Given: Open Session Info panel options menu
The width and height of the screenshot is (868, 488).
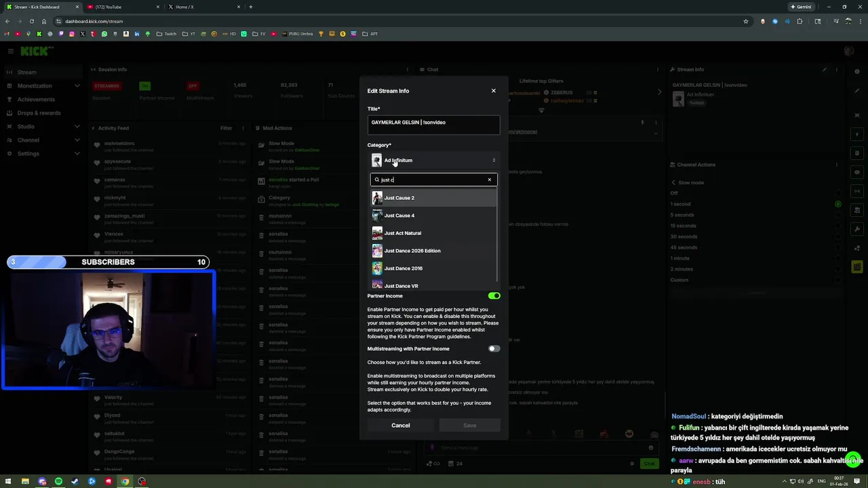Looking at the screenshot, I should click(407, 69).
